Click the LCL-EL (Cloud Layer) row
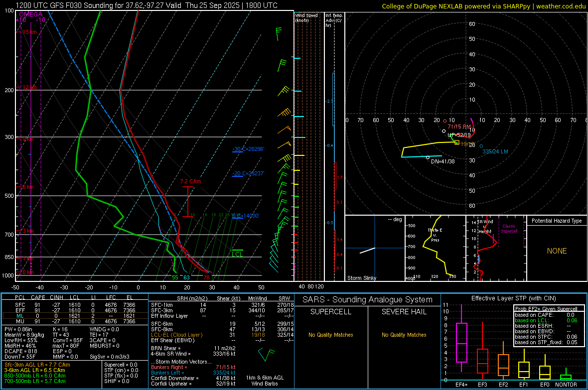This screenshot has width=588, height=390. click(x=222, y=335)
